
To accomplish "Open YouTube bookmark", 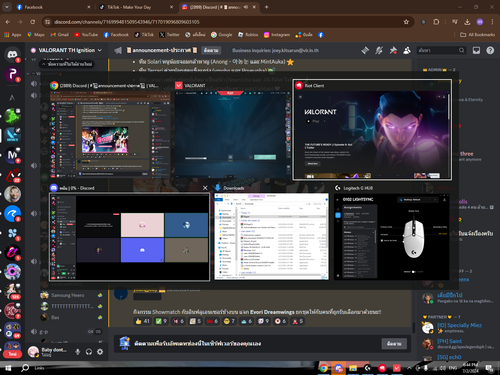I will tap(86, 35).
